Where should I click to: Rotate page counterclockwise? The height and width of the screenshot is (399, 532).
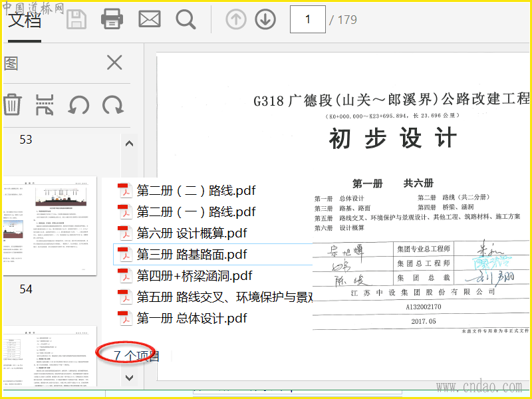tap(78, 105)
